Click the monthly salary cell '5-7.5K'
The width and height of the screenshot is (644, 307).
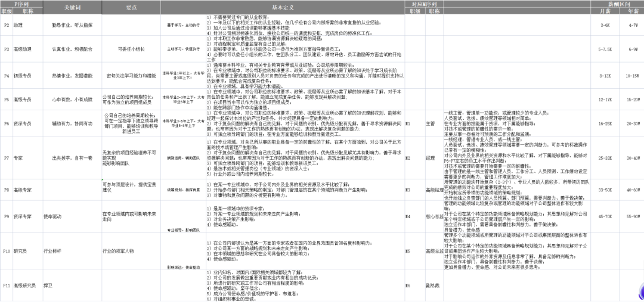(605, 49)
